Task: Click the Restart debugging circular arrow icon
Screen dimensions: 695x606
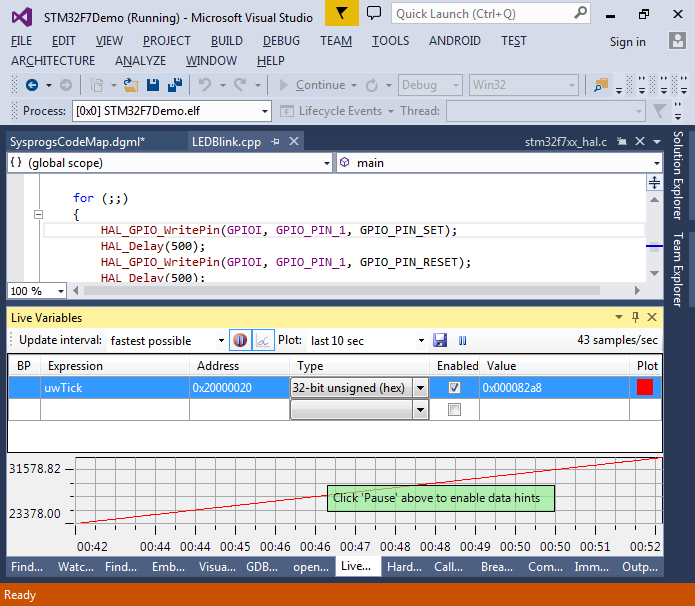Action: pyautogui.click(x=371, y=85)
